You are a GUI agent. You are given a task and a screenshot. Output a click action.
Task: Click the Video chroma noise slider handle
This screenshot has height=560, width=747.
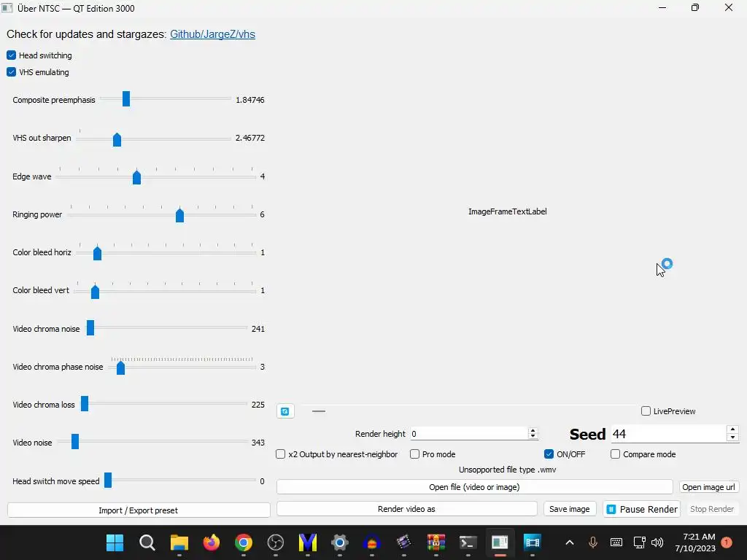coord(90,327)
